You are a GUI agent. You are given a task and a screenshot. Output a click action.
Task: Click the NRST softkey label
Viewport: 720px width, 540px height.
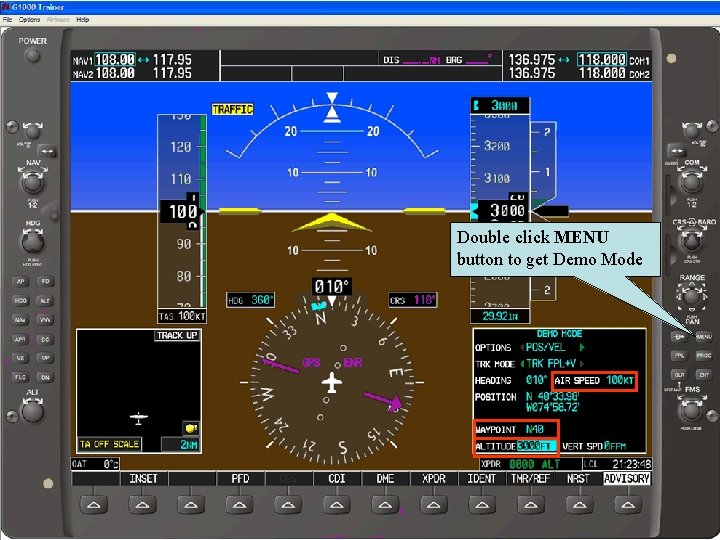point(578,478)
